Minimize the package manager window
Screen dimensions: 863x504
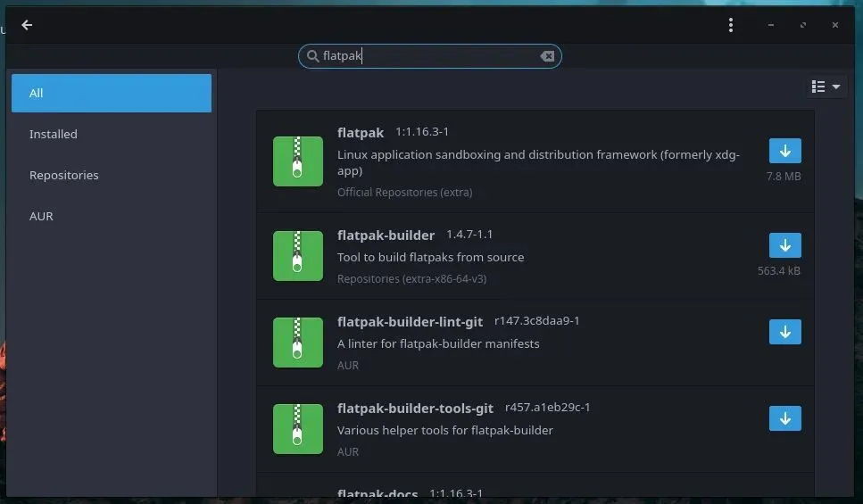[770, 25]
